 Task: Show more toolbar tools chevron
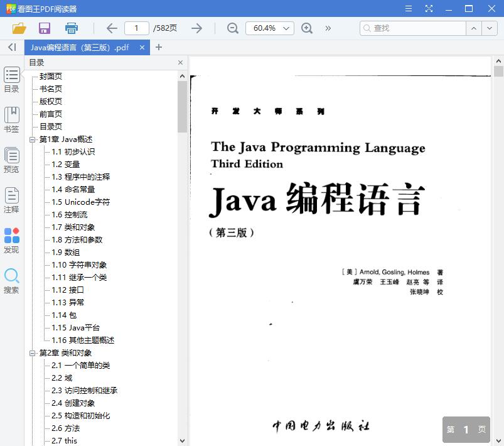point(328,28)
